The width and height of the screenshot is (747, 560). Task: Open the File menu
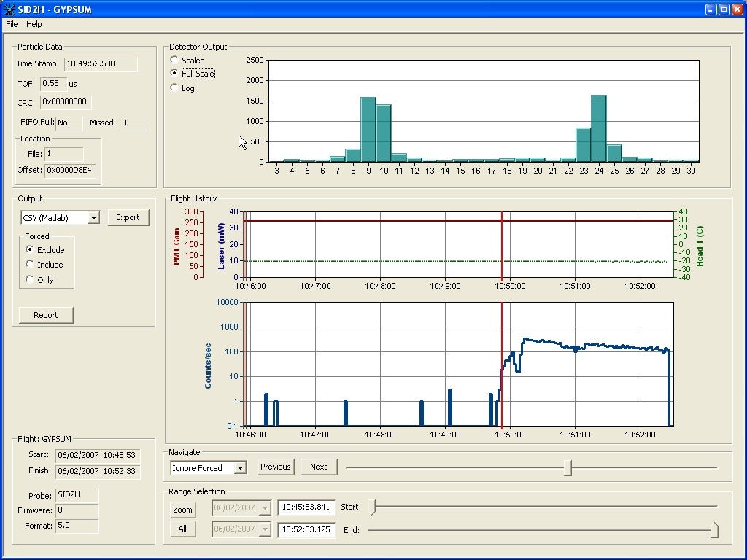point(11,24)
